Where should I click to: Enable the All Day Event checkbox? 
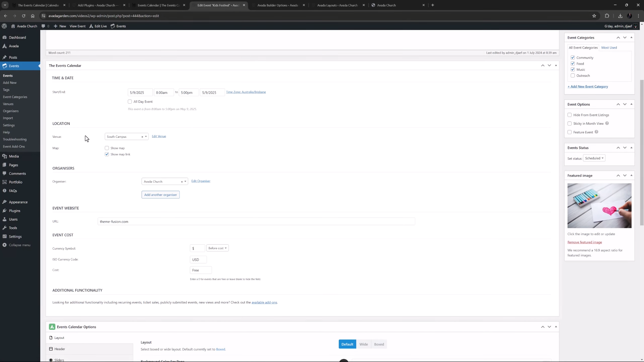tap(130, 102)
